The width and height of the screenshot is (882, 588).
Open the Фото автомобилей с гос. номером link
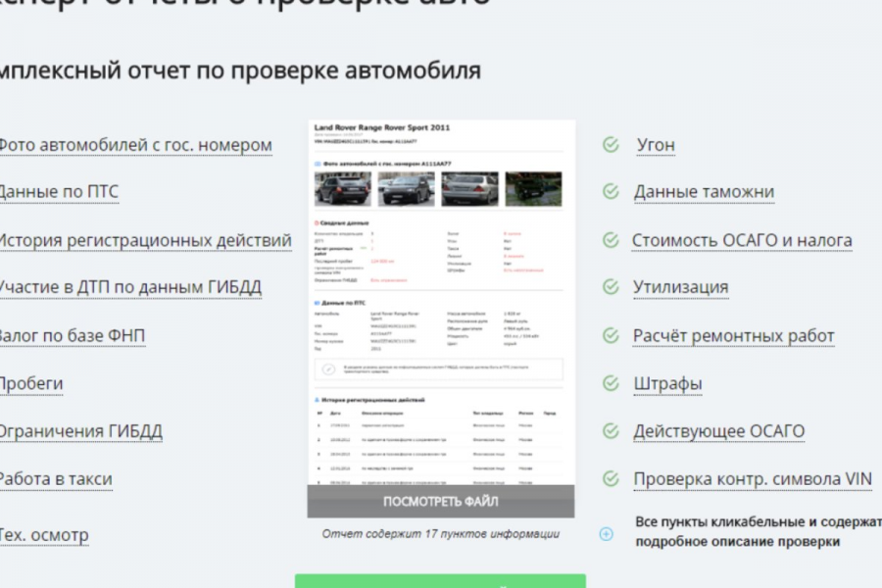(x=135, y=145)
